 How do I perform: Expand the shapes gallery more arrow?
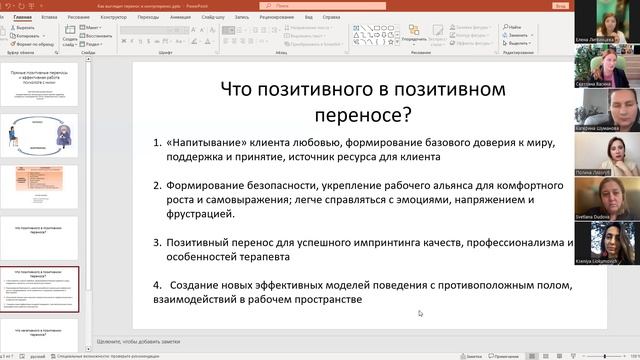(x=397, y=42)
